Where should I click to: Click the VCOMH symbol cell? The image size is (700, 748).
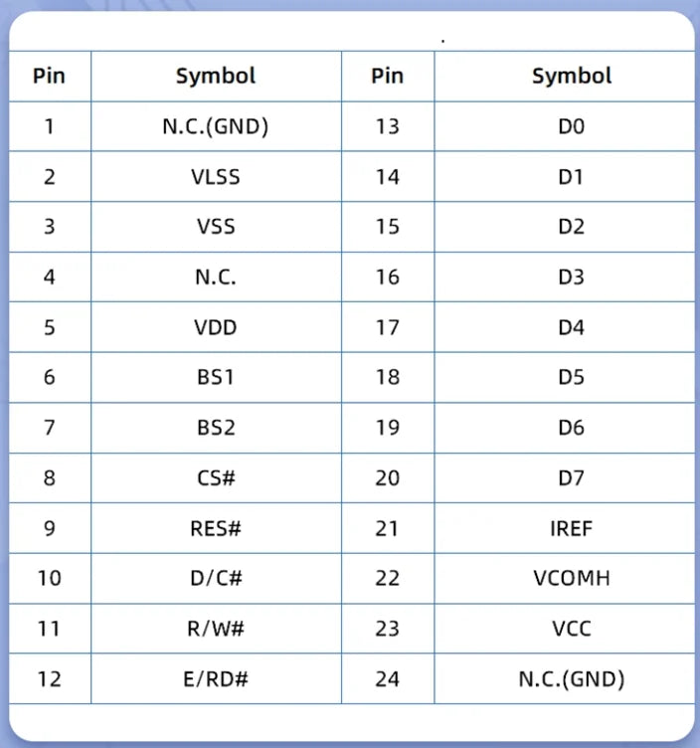(565, 579)
